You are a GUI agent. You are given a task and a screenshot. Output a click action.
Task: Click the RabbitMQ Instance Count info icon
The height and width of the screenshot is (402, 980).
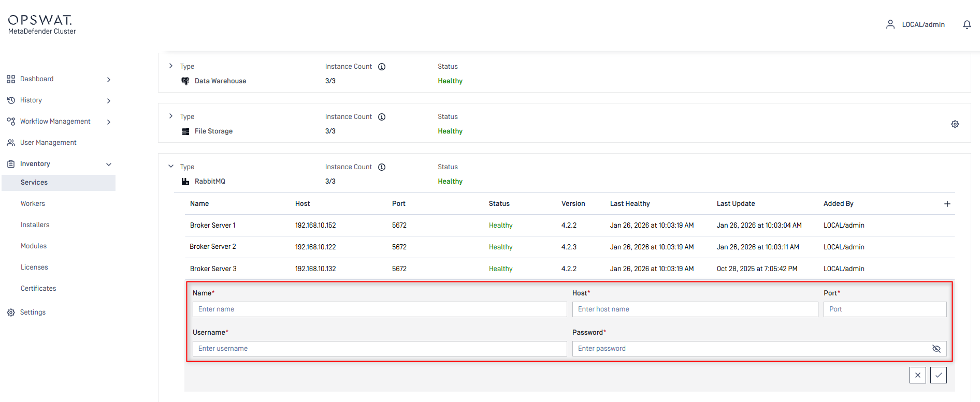(x=382, y=167)
